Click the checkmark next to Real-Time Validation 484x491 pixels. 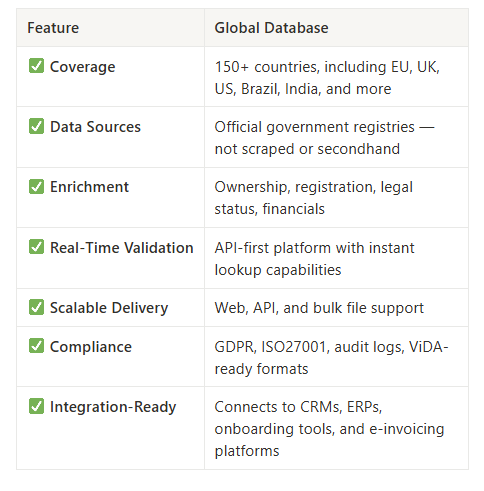pos(36,247)
